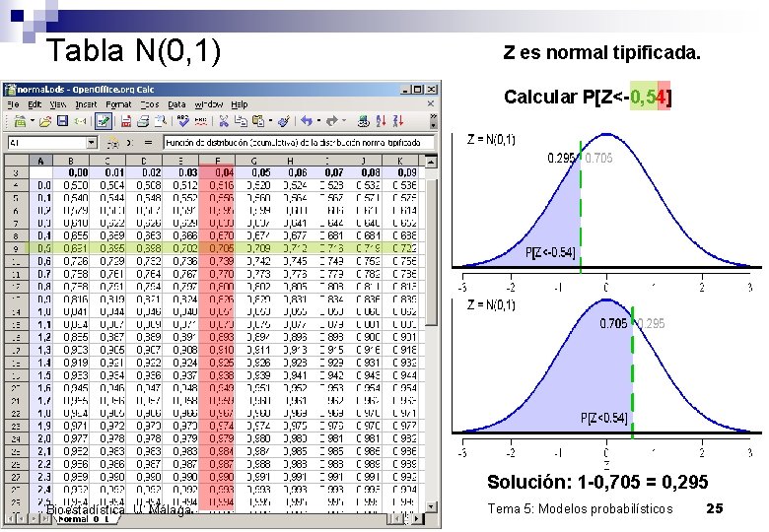Open the Data menu
The height and width of the screenshot is (532, 769).
point(176,104)
